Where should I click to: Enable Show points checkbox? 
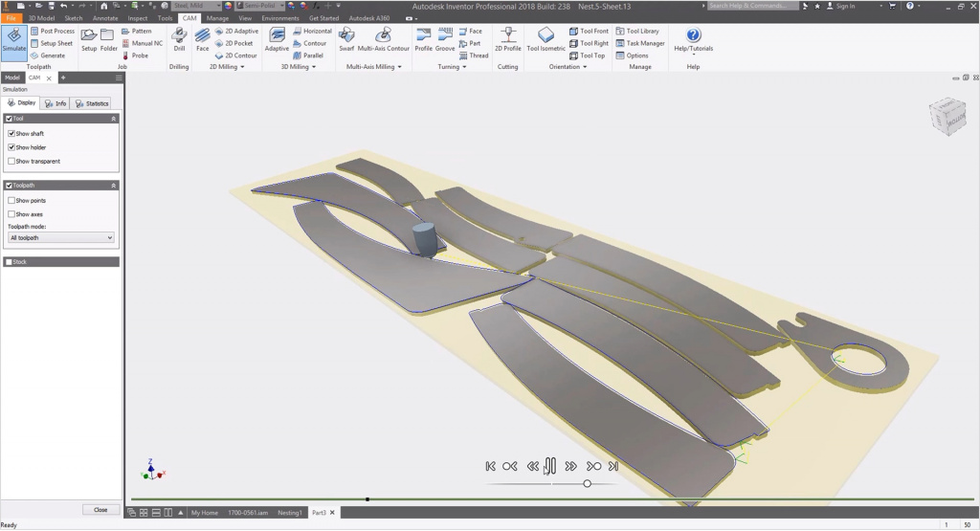11,201
